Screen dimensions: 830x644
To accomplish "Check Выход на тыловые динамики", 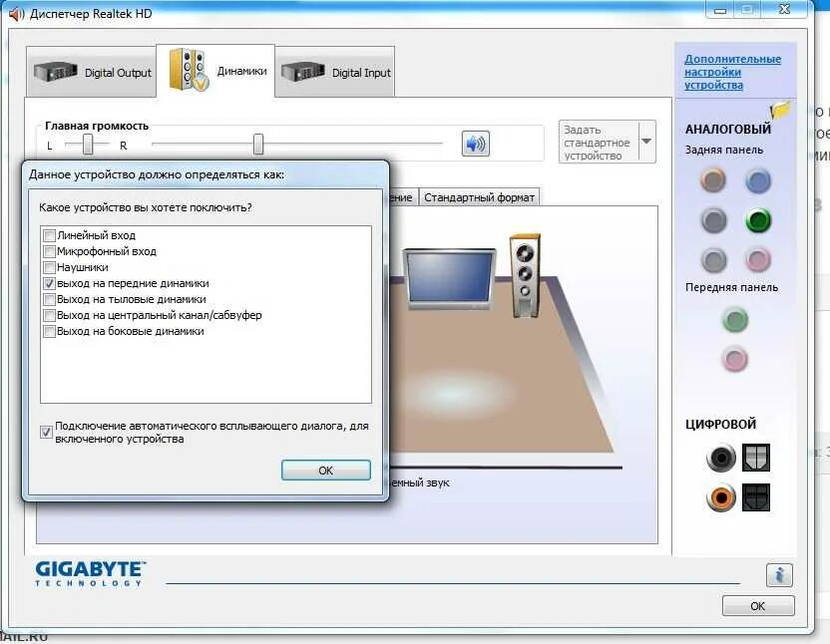I will click(x=49, y=299).
